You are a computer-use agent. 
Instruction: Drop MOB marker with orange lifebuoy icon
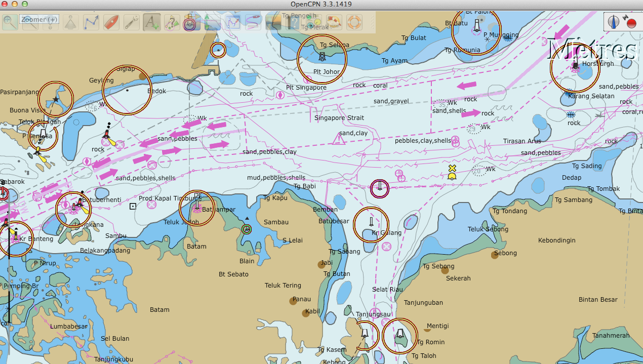[x=354, y=22]
